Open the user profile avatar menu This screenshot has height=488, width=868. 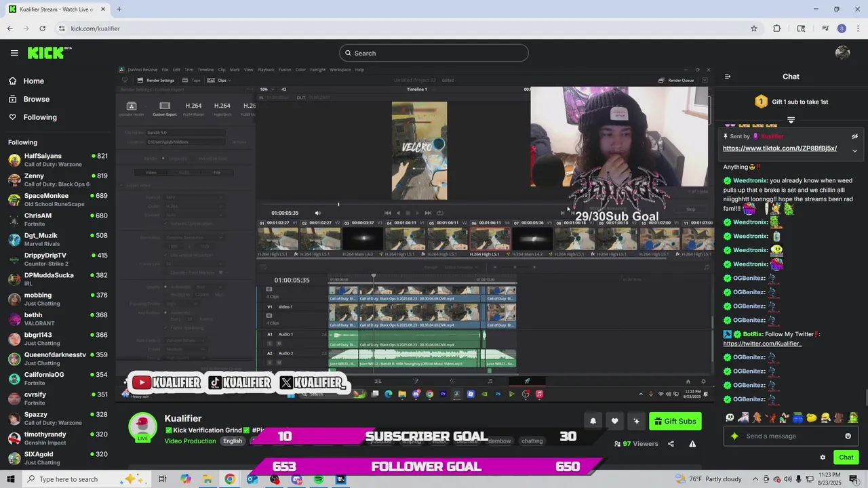(843, 53)
